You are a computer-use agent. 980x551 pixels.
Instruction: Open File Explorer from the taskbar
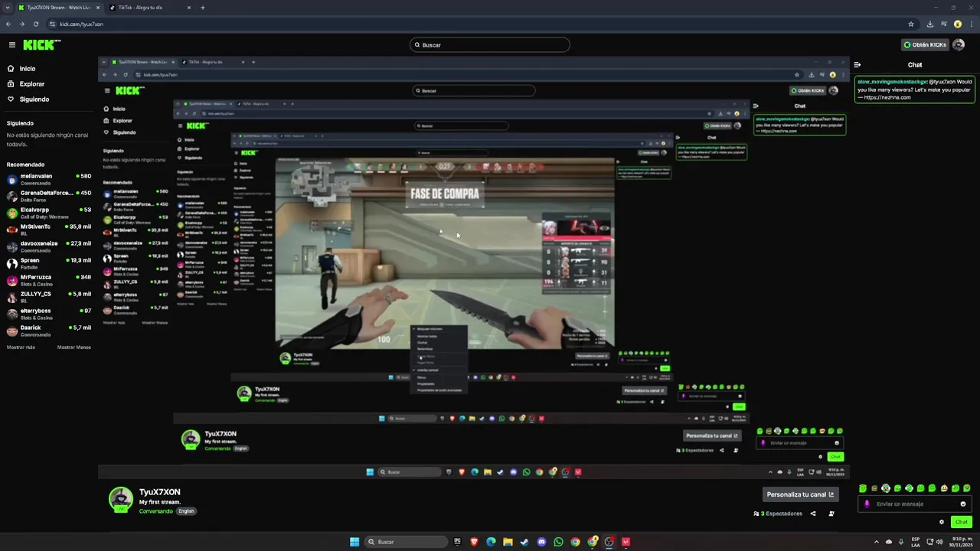pyautogui.click(x=508, y=542)
